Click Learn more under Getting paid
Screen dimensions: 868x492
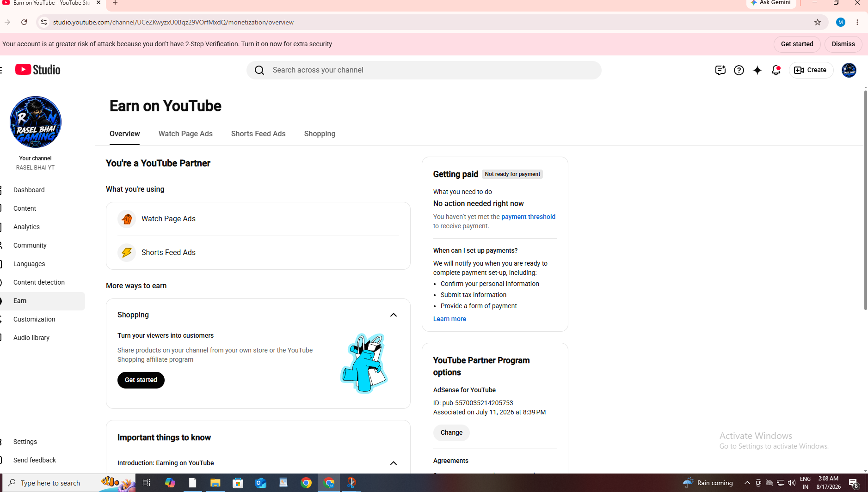449,319
